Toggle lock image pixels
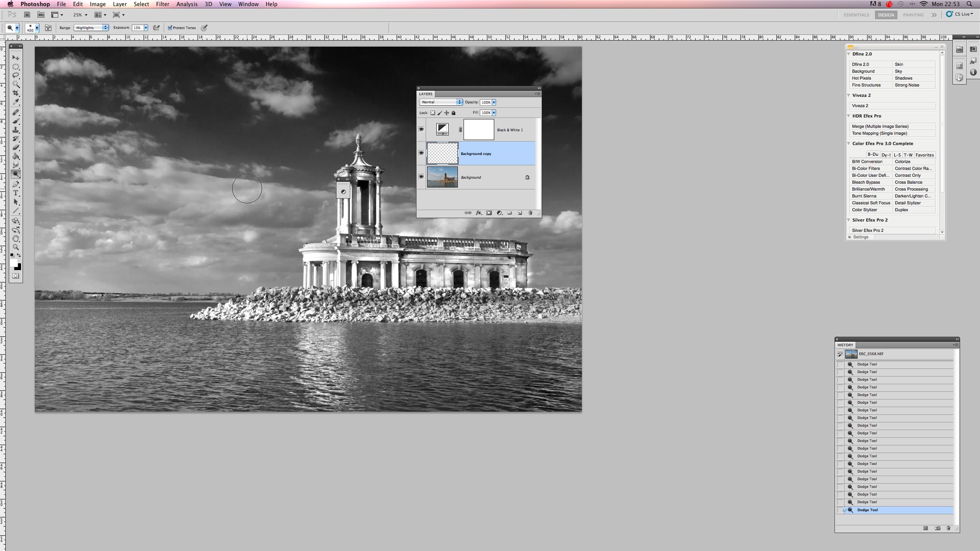 pyautogui.click(x=439, y=112)
